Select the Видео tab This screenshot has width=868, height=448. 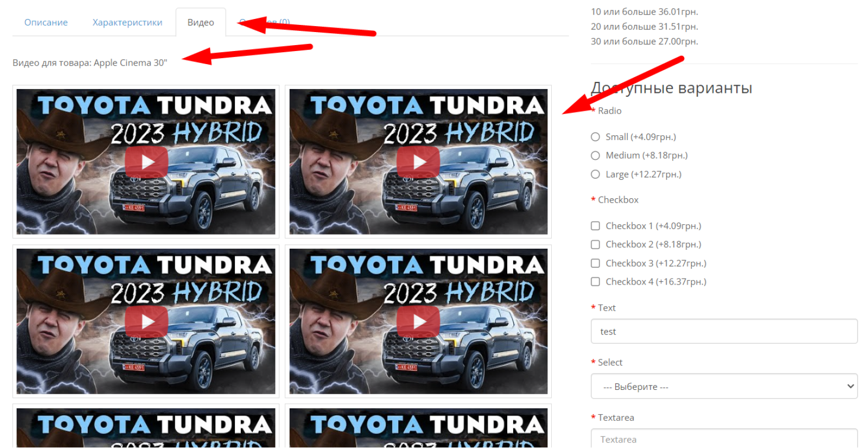pyautogui.click(x=201, y=22)
